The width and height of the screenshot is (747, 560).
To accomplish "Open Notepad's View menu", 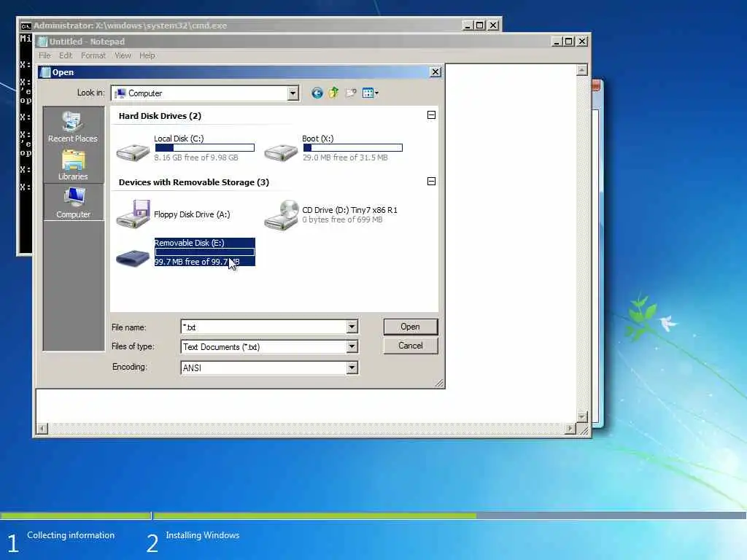I will (x=123, y=55).
